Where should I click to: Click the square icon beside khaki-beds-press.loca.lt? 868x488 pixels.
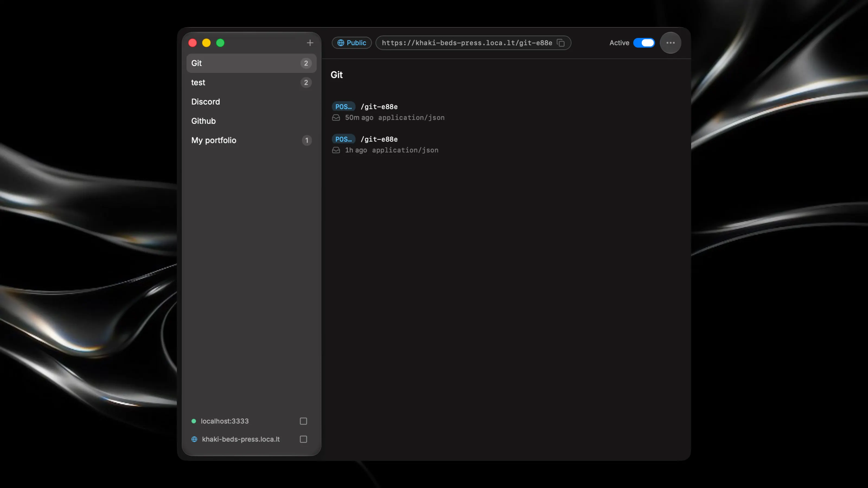coord(303,439)
